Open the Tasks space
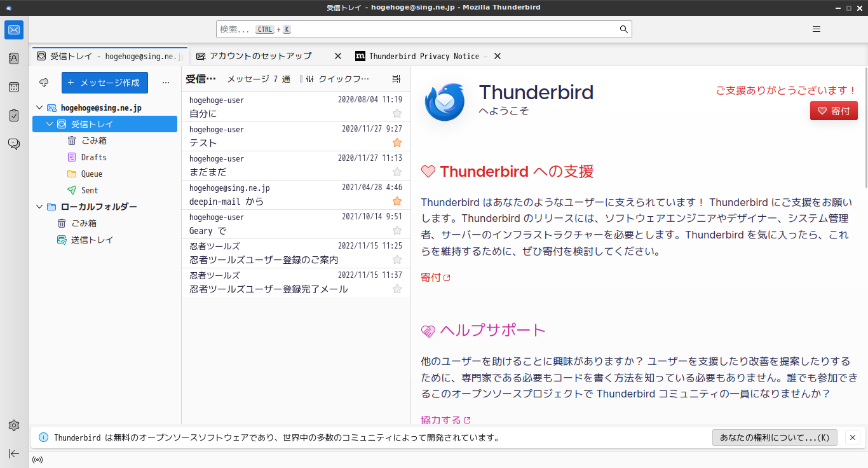Viewport: 868px width, 468px height. [x=14, y=116]
